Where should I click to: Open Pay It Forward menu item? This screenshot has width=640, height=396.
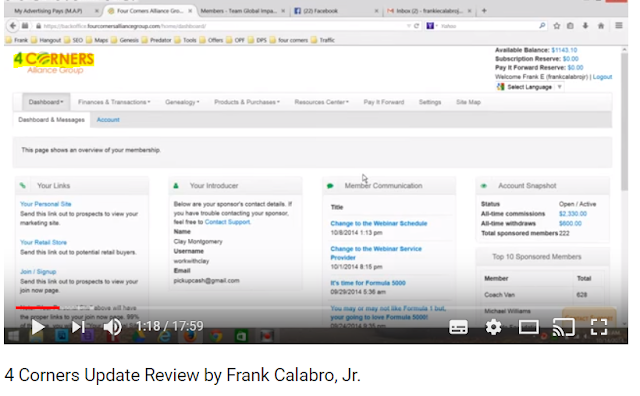[384, 102]
